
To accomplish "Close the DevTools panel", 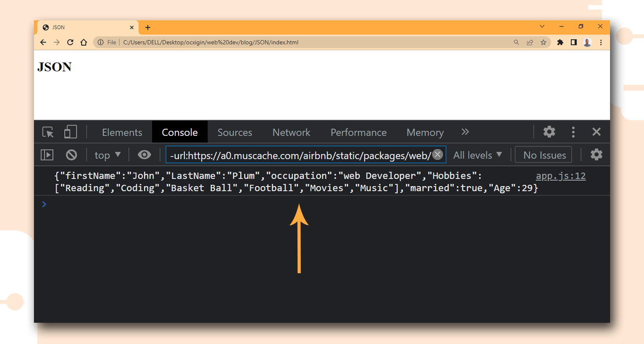I will pos(596,132).
